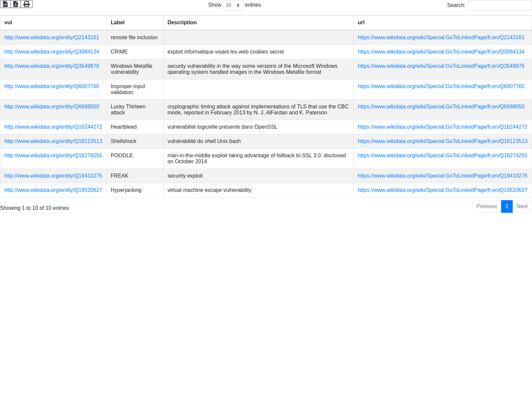Open the CRIME entity link Q3084134
Viewport: 532px width, 399px height.
coord(52,52)
